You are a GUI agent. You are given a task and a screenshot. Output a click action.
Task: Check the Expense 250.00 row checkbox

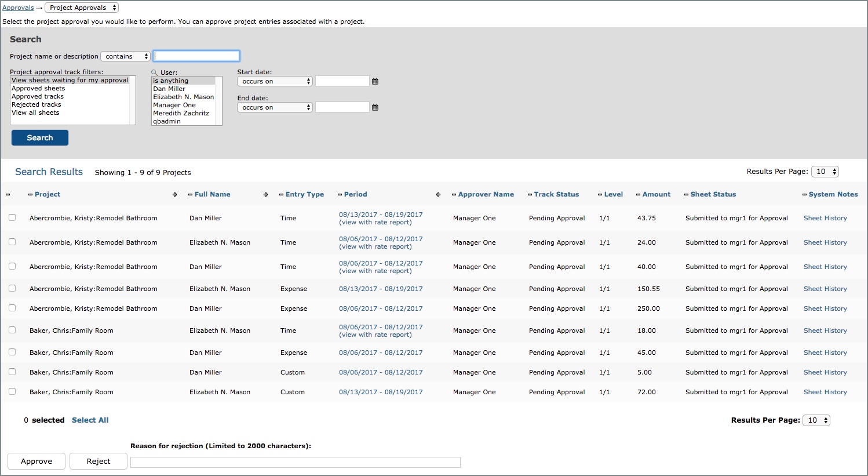[12, 308]
